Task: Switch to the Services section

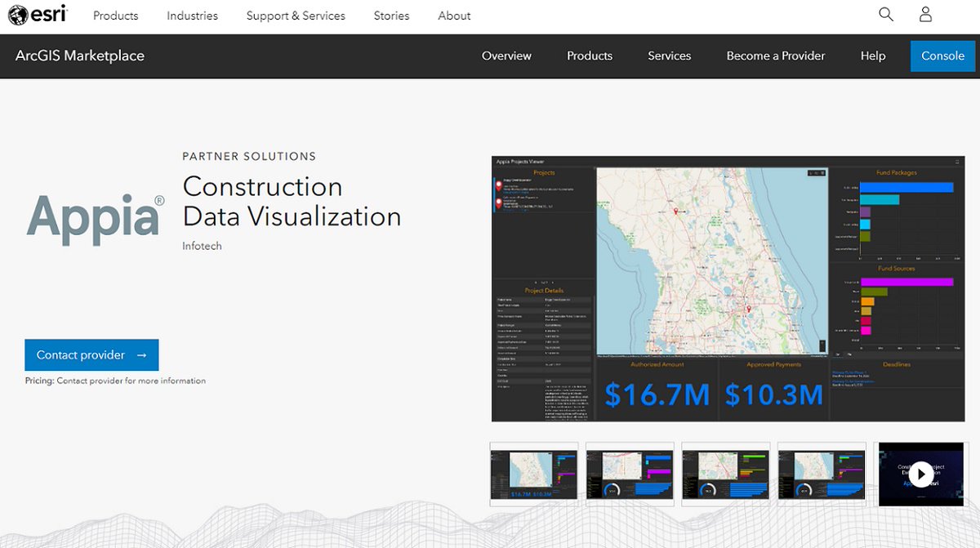Action: (x=669, y=56)
